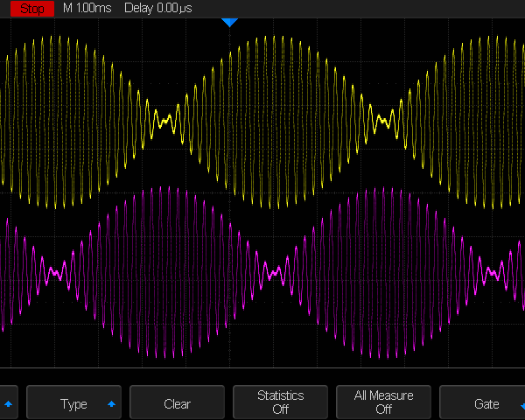
Task: Click the magenta waveform's rightmost envelope null
Action: pos(493,274)
